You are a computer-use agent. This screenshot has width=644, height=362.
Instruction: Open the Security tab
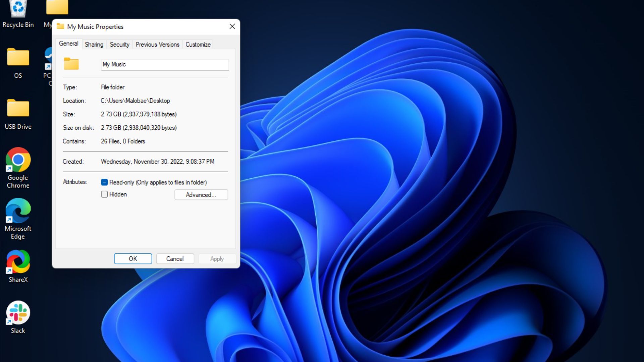[119, 44]
